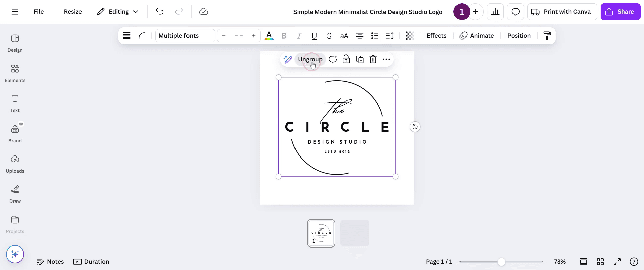Click the font size value field
This screenshot has height=270, width=644.
click(x=239, y=36)
